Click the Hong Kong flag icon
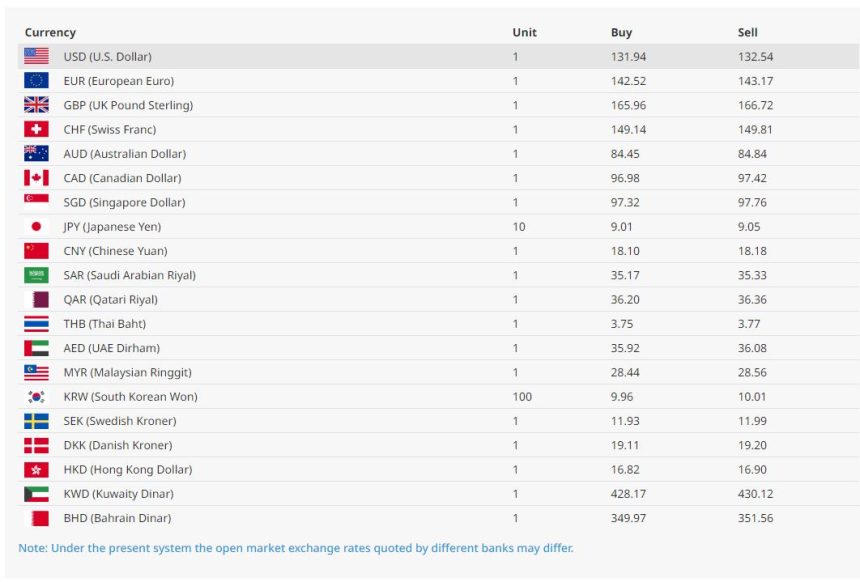This screenshot has height=582, width=860. [36, 470]
